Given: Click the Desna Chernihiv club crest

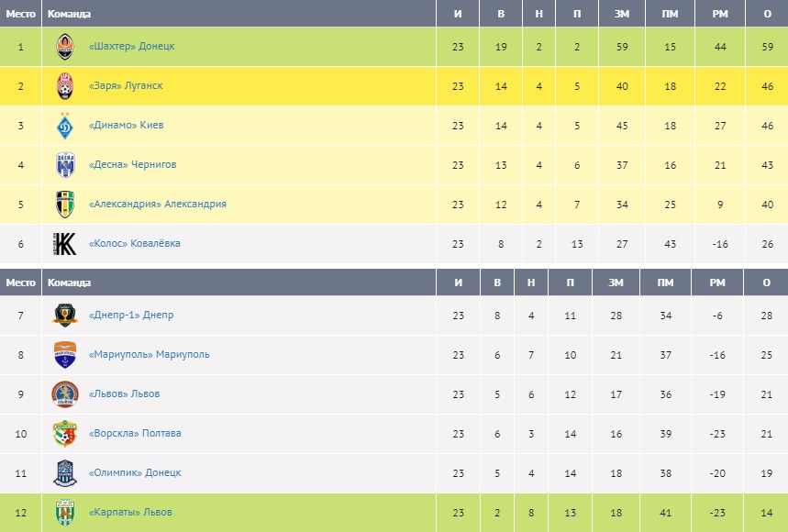Looking at the screenshot, I should click(x=65, y=165).
